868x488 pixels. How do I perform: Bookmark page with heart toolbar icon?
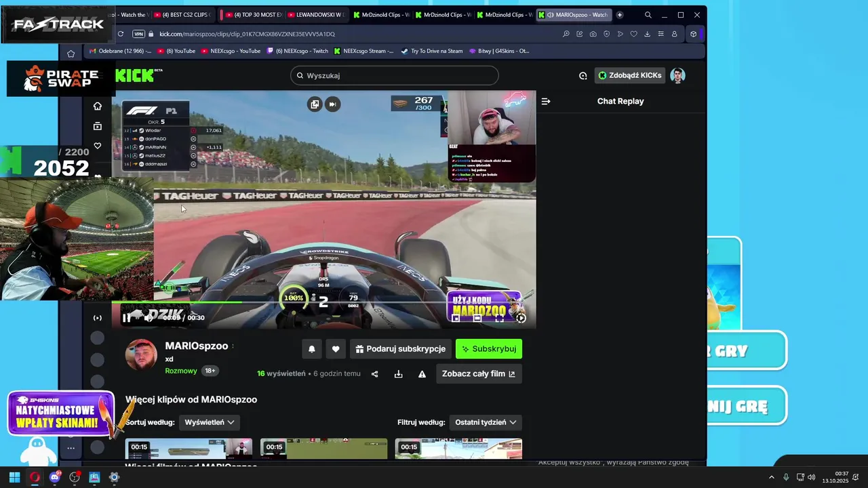[x=633, y=34]
